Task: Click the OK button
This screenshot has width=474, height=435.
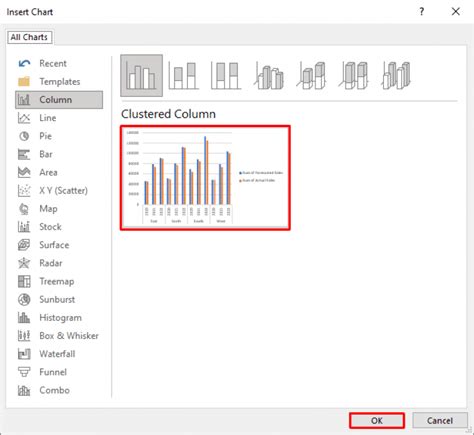Action: (x=377, y=420)
